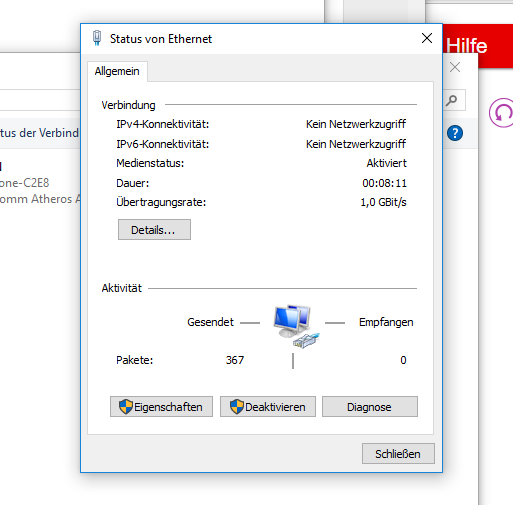Click the search magnifier icon in background window
The height and width of the screenshot is (505, 513).
click(451, 100)
